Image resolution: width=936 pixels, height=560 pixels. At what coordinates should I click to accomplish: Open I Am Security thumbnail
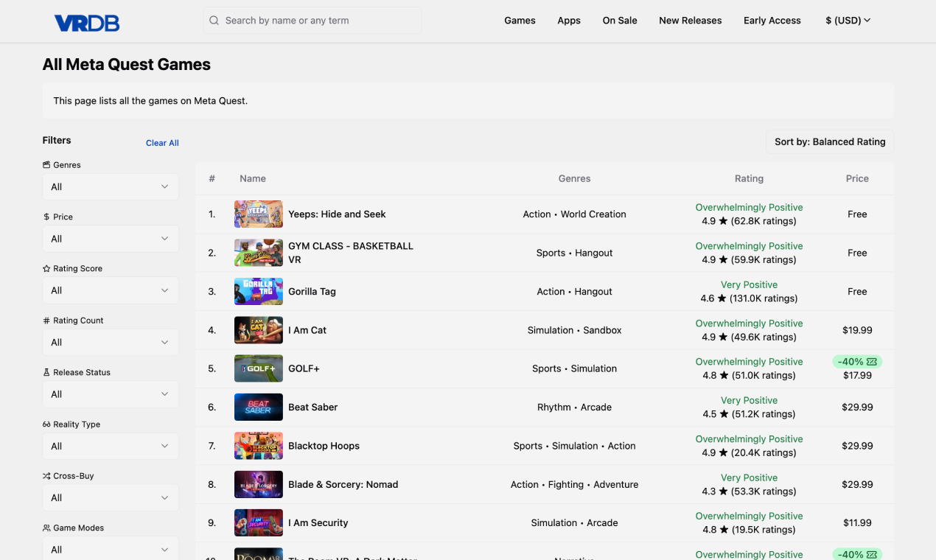click(x=259, y=522)
